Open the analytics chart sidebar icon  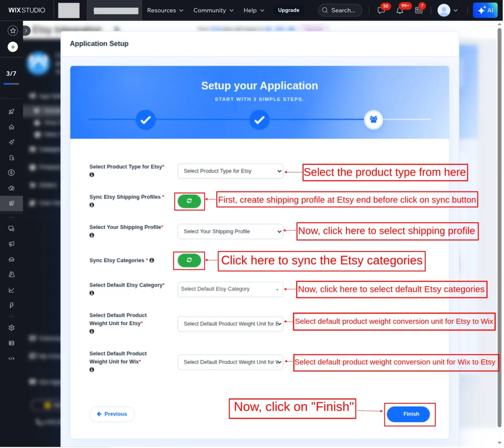pyautogui.click(x=11, y=290)
